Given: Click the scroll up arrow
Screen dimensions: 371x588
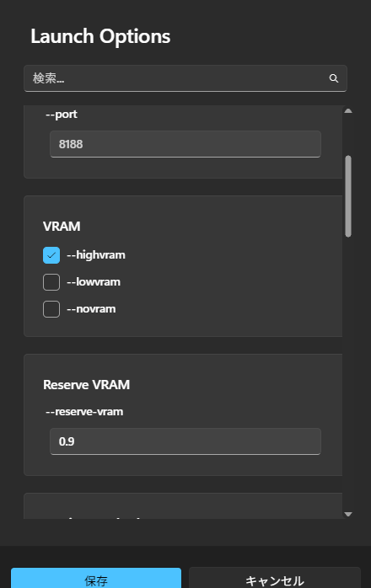Looking at the screenshot, I should point(348,110).
